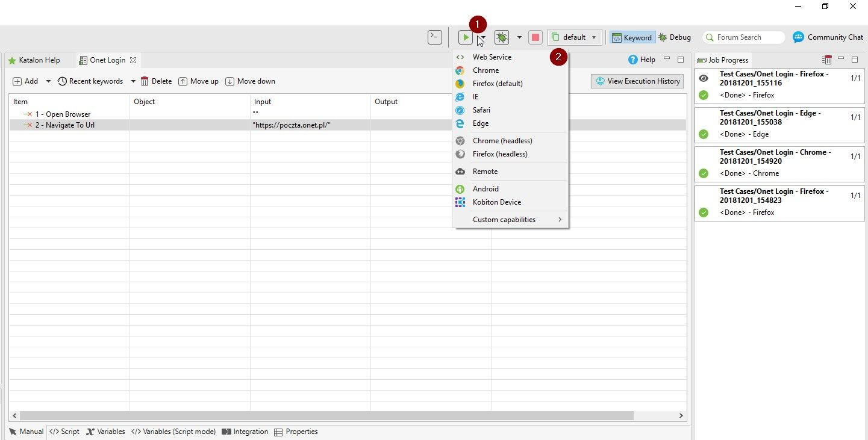
Task: Click the Help question mark icon
Action: 632,60
